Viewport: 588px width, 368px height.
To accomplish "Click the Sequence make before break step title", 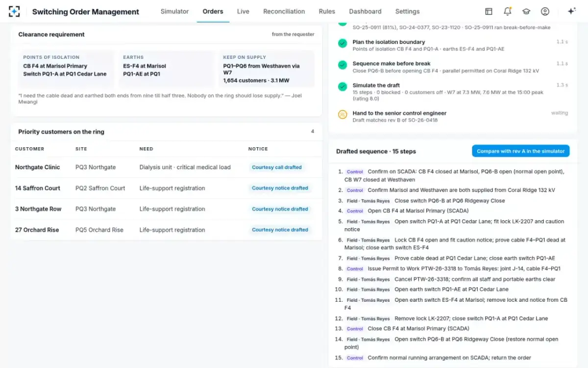I will tap(392, 63).
